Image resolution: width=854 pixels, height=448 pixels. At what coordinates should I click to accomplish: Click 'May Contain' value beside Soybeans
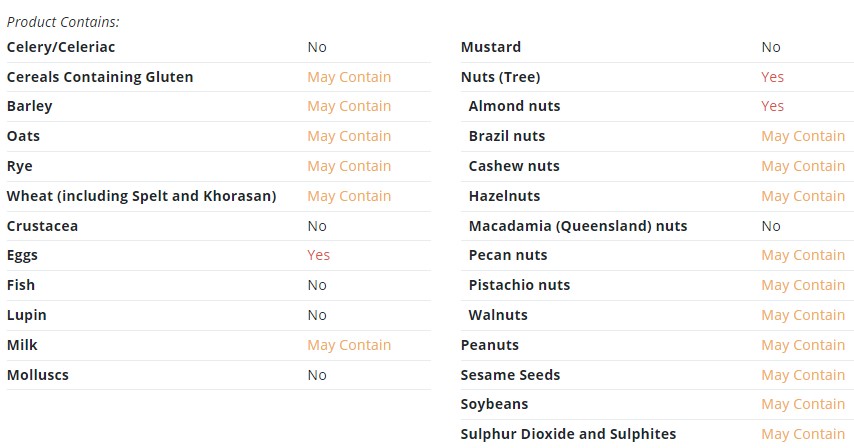803,404
